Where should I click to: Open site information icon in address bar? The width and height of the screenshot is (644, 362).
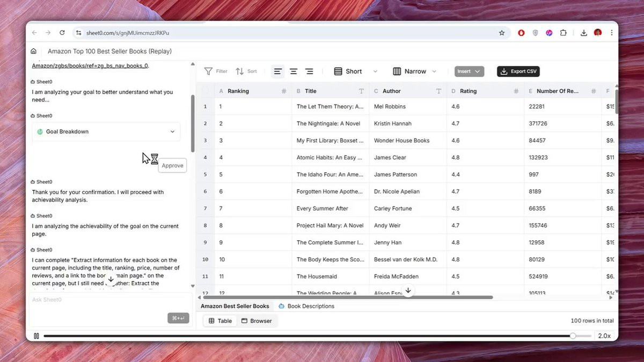click(x=79, y=33)
